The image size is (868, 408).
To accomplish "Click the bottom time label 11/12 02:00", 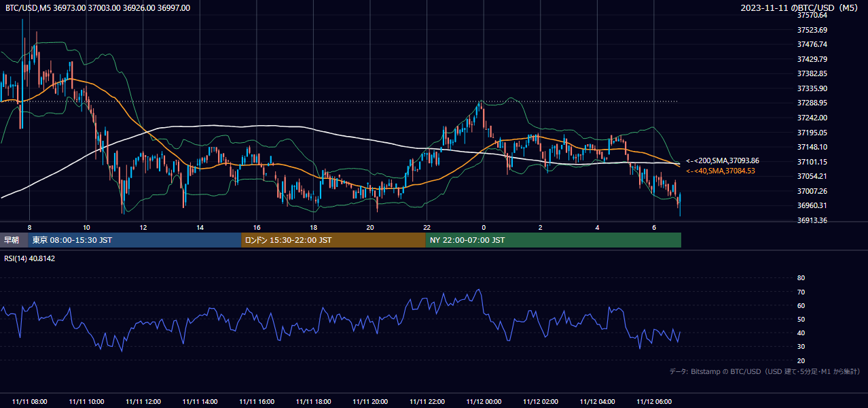I will tap(541, 401).
